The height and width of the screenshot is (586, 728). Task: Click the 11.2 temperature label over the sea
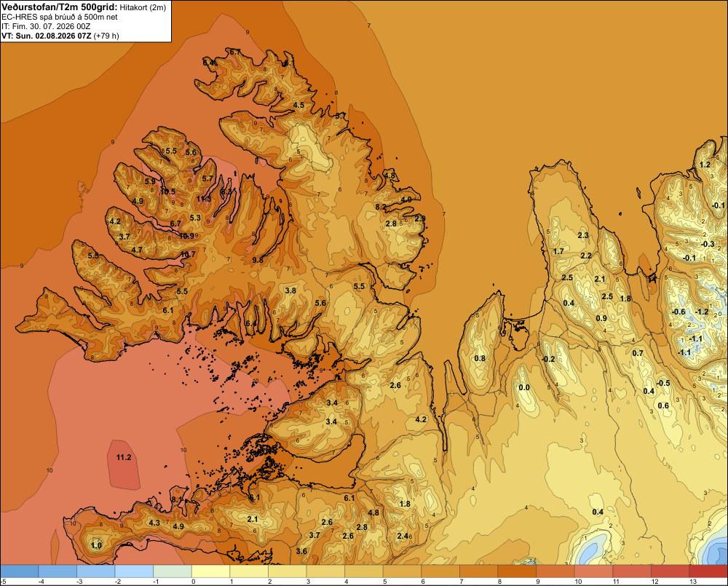coord(124,457)
